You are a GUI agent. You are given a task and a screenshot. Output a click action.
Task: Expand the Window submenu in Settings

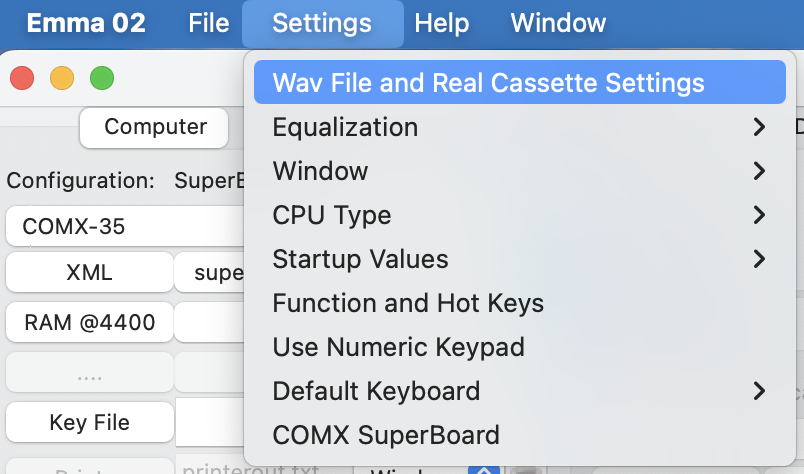point(320,171)
